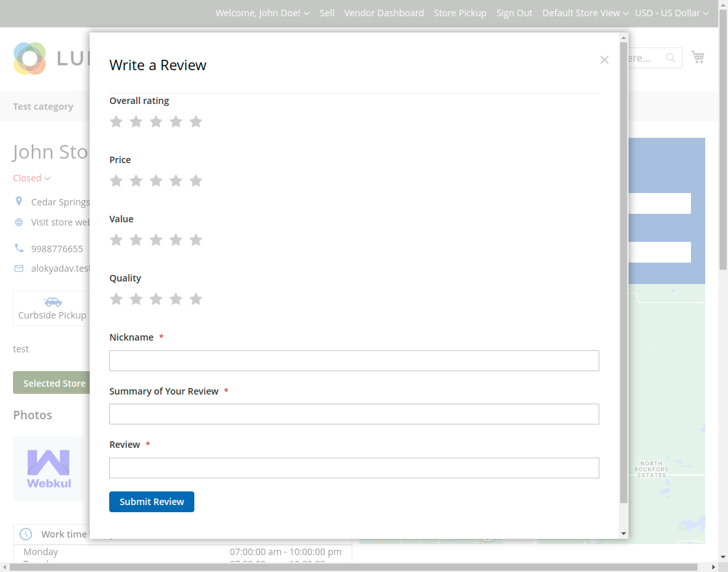Image resolution: width=728 pixels, height=572 pixels.
Task: Click the envelope icon beside the store email
Action: click(19, 268)
